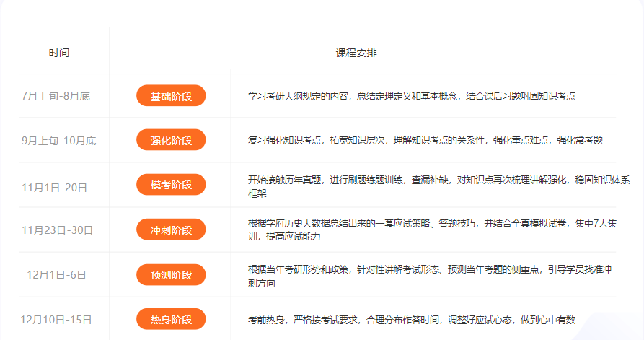Select the 7月上旬-8月底 time cell
This screenshot has width=644, height=340.
click(x=56, y=96)
